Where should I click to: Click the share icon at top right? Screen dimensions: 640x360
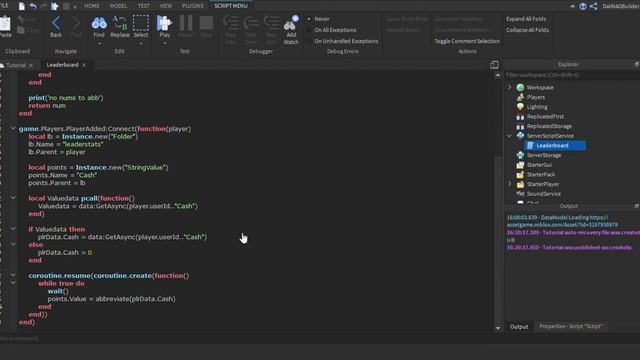pos(593,6)
